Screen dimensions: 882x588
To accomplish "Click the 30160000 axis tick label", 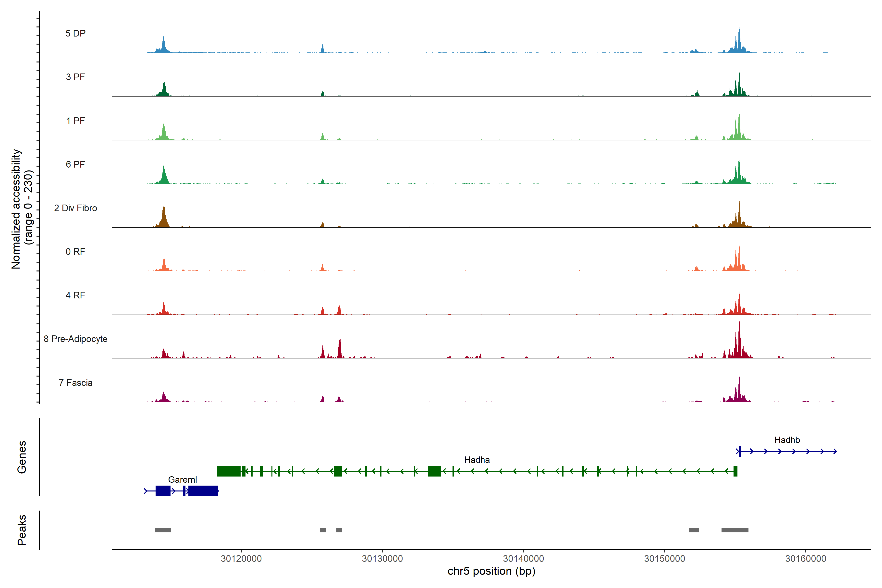I will click(x=806, y=559).
